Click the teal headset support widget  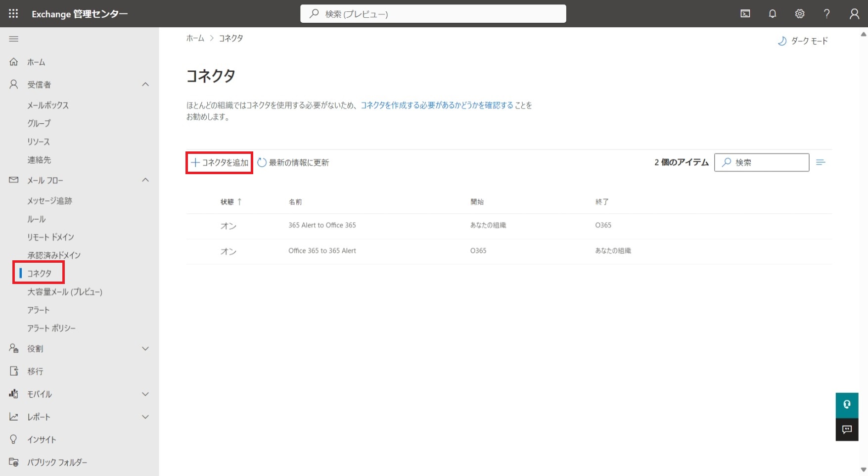click(847, 405)
